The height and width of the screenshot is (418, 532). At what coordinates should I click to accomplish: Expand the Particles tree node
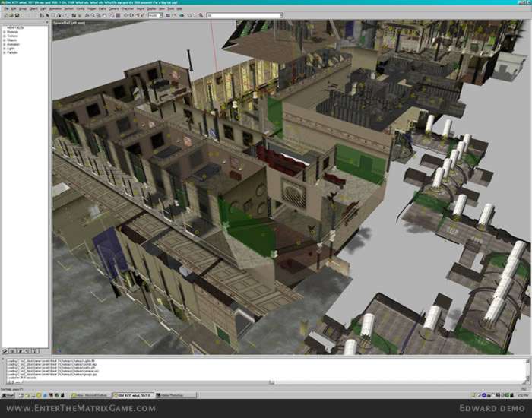[x=5, y=52]
